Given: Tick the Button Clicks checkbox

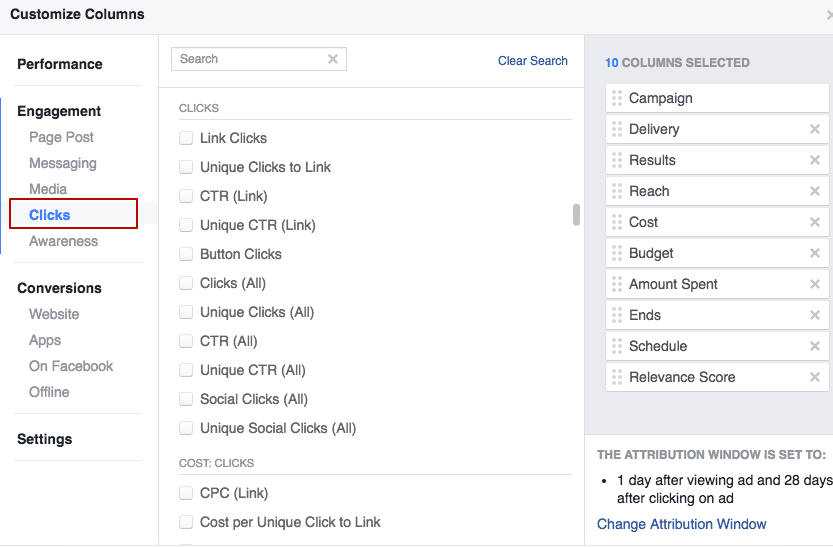Looking at the screenshot, I should pos(186,254).
